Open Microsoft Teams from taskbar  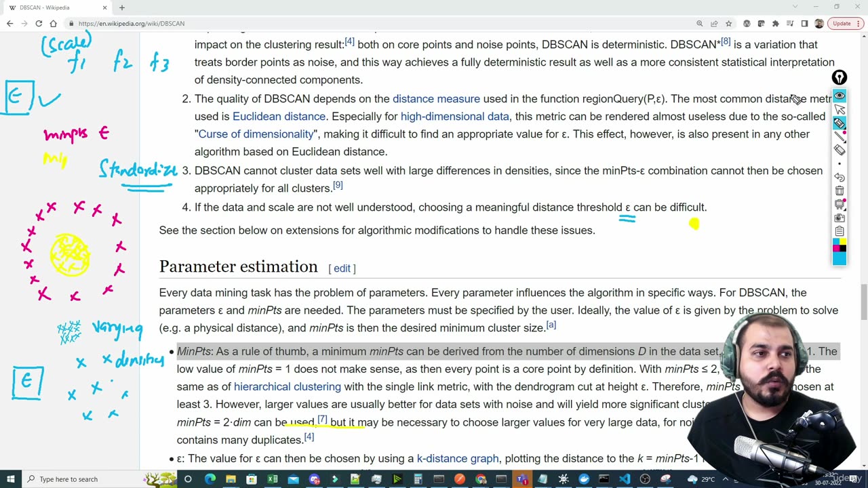[521, 479]
